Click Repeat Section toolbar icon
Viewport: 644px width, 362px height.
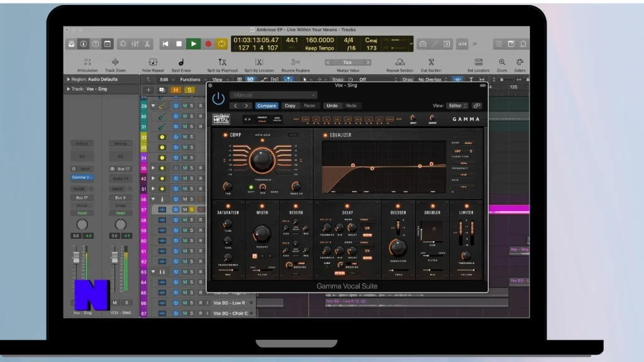pos(399,62)
